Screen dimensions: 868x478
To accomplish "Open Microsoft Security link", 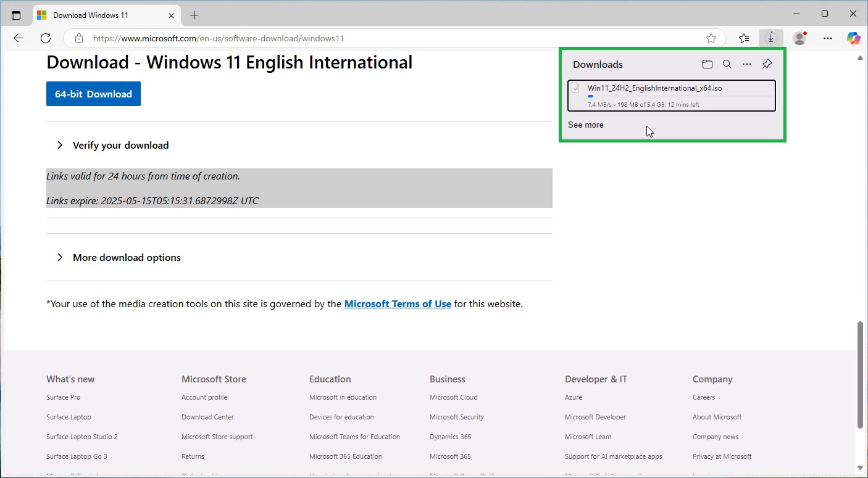I will (x=457, y=417).
